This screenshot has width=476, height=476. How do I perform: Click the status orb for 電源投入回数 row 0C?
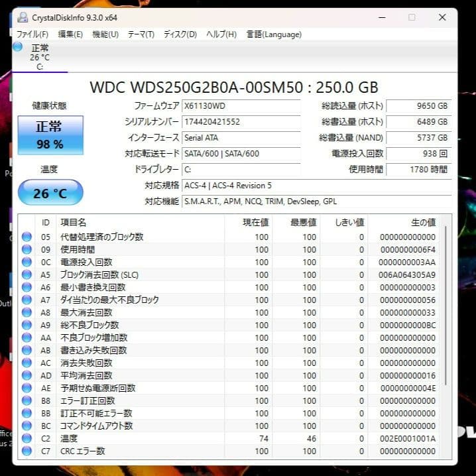[x=27, y=262]
